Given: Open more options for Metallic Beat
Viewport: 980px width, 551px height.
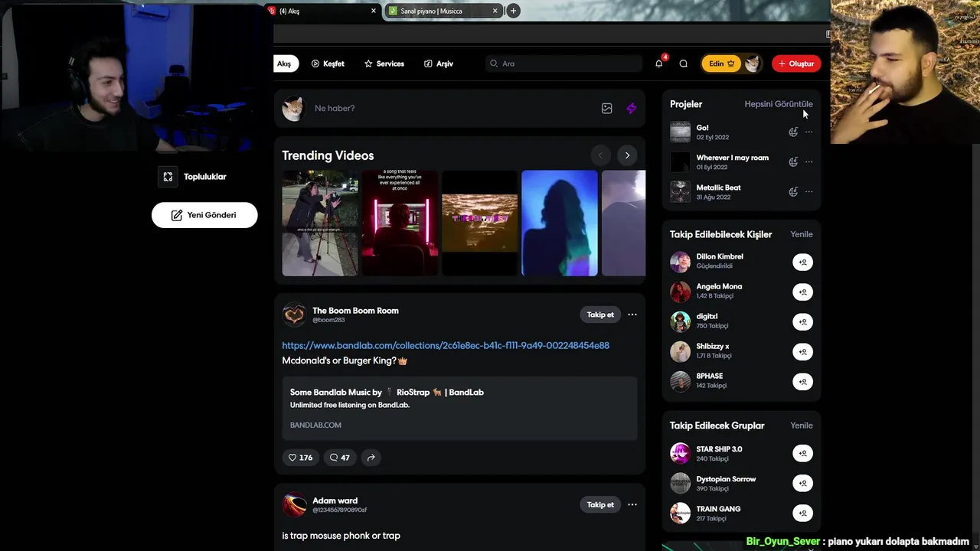Looking at the screenshot, I should pos(809,191).
